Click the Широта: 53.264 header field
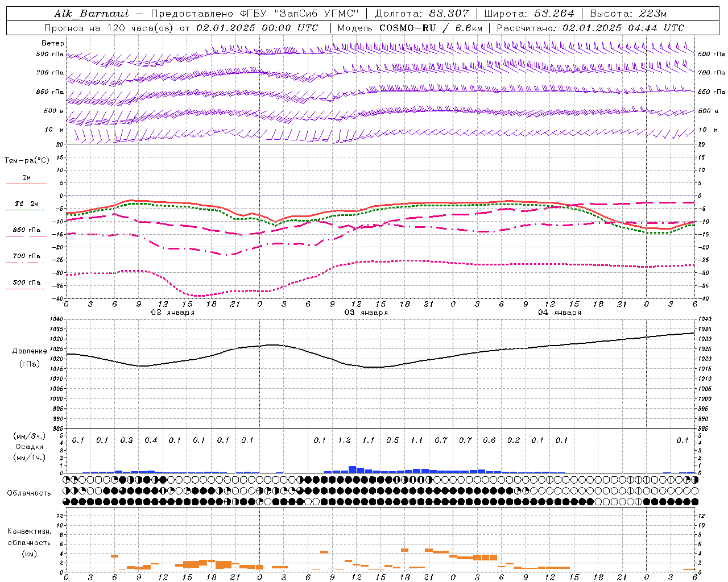 tap(530, 14)
